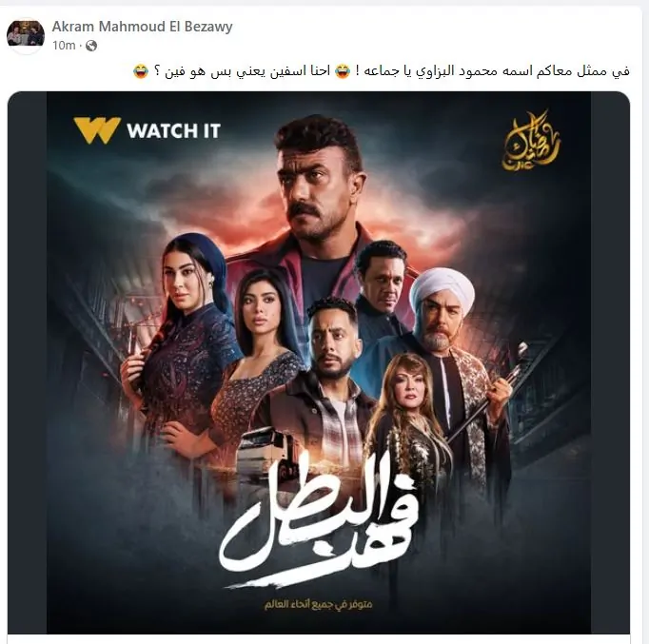
Task: Click the yellow W logo mark
Action: coord(97,130)
